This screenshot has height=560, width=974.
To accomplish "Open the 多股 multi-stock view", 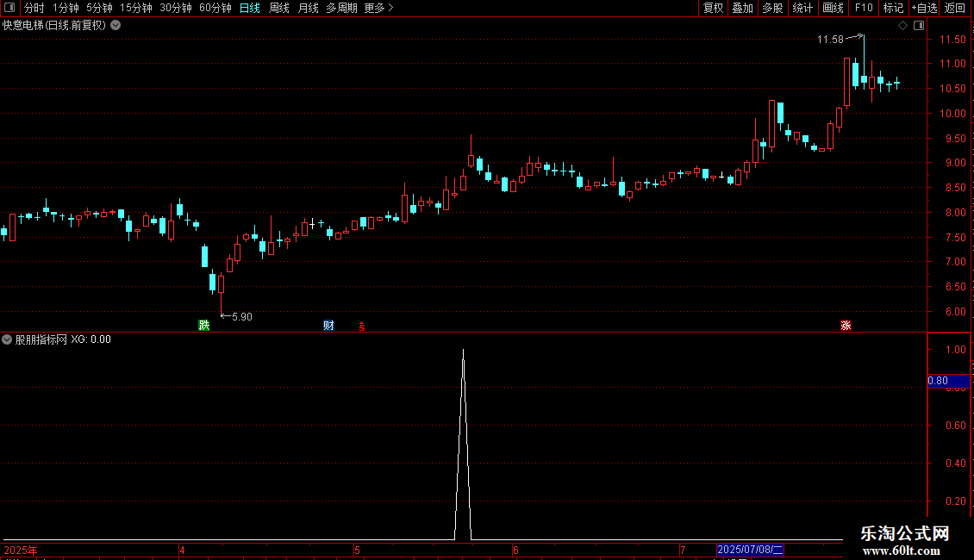I will coord(773,8).
